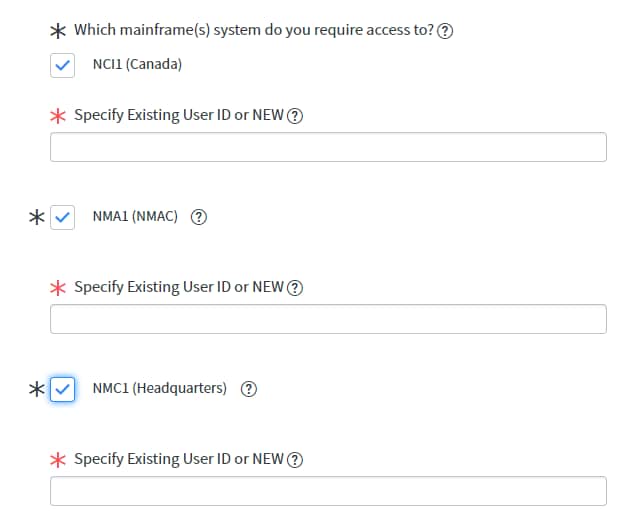Click the NMA1 (NMAC) label text

click(x=135, y=217)
